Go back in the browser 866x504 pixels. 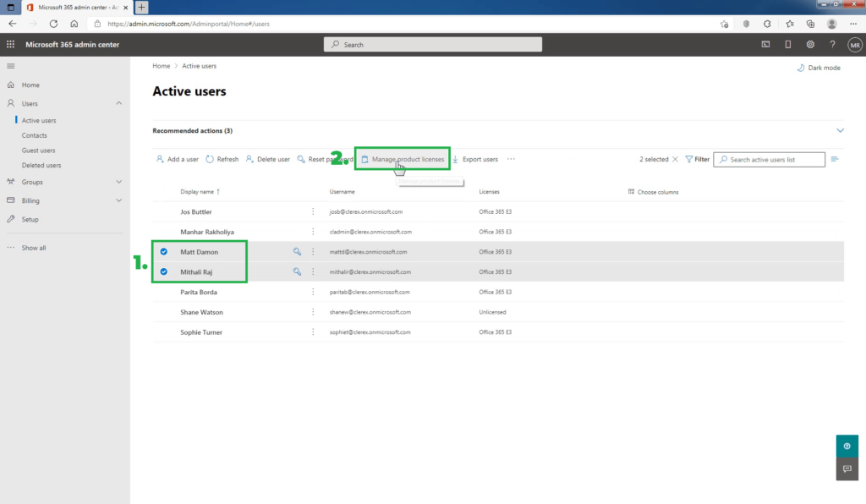coord(12,24)
